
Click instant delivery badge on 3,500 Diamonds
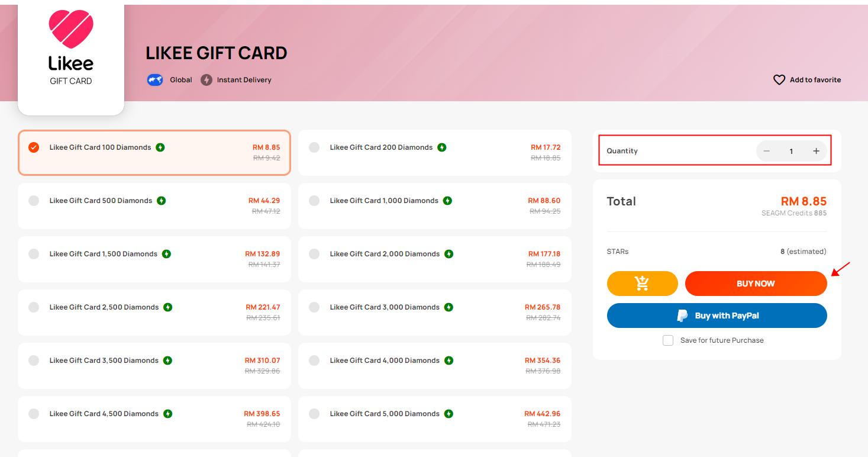coord(168,361)
